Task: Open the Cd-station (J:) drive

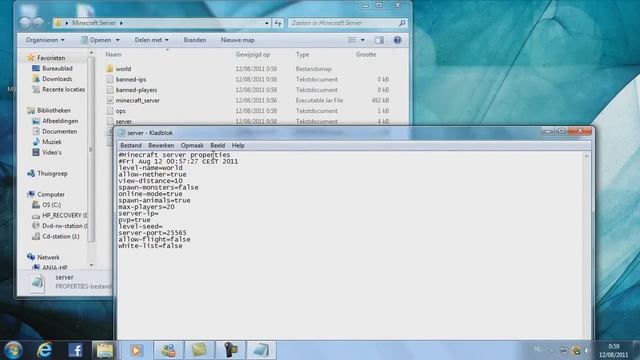Action: coord(61,236)
